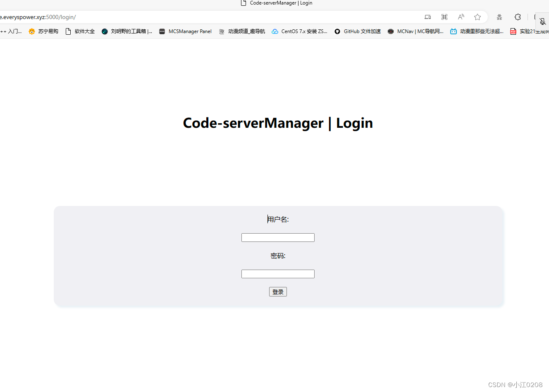Add this page to favorites
The width and height of the screenshot is (549, 392).
[477, 17]
